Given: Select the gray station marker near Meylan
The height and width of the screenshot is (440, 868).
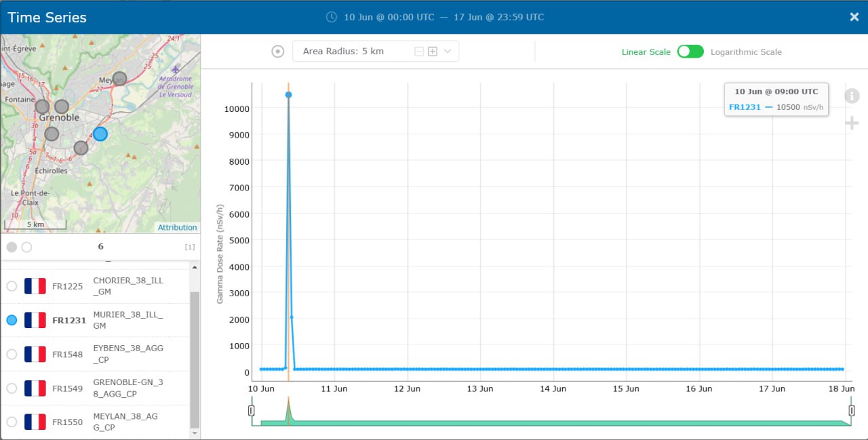Looking at the screenshot, I should pyautogui.click(x=119, y=79).
